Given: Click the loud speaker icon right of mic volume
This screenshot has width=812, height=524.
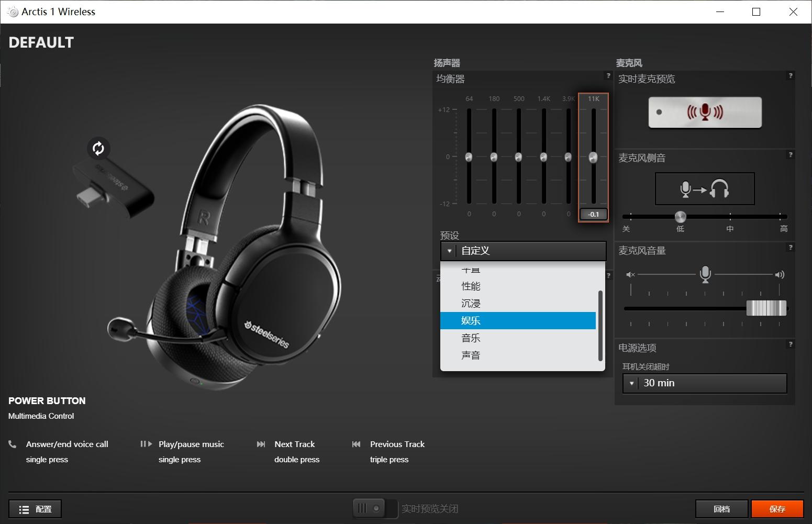Looking at the screenshot, I should tap(780, 274).
